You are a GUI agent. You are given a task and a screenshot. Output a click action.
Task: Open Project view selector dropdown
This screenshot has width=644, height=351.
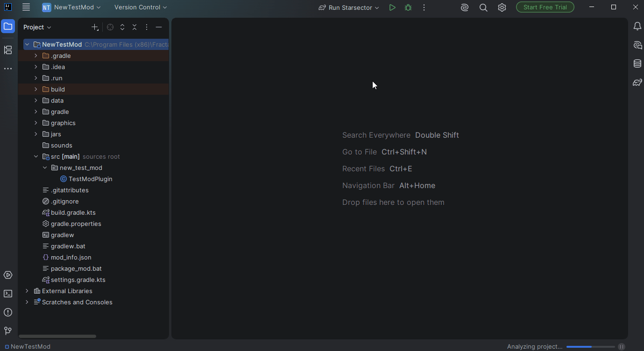[37, 27]
